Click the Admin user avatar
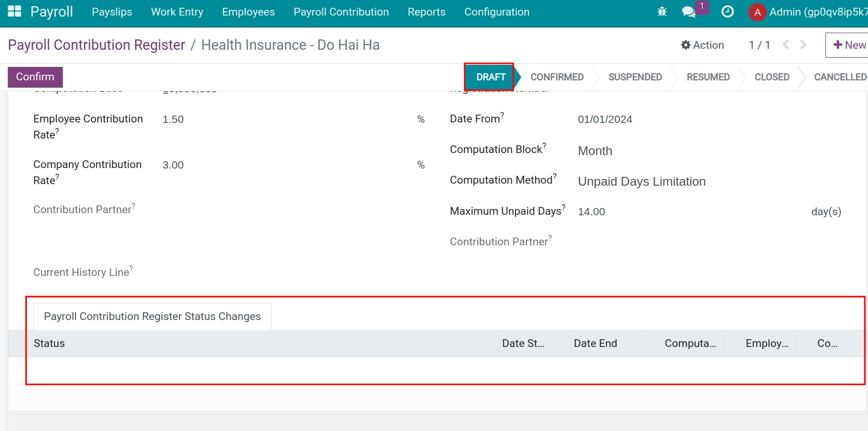 (x=757, y=12)
